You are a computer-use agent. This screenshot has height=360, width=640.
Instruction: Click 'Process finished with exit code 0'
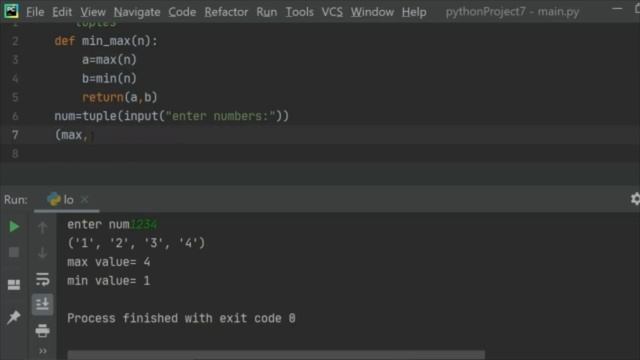pyautogui.click(x=181, y=318)
